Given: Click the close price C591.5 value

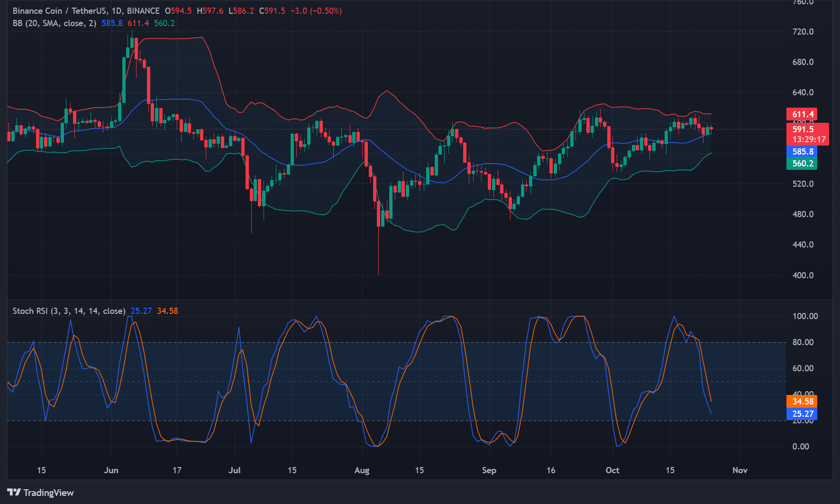Looking at the screenshot, I should point(272,10).
